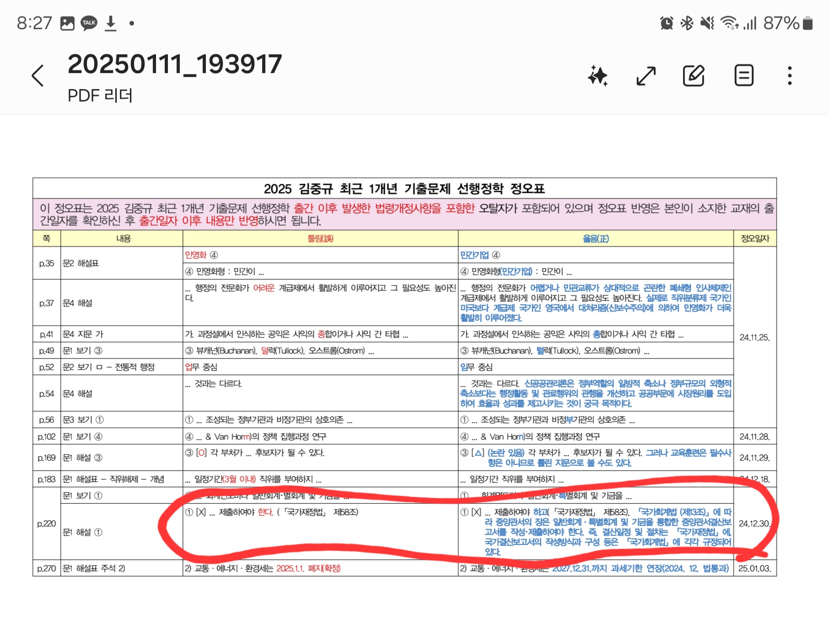829x644 pixels.
Task: Tap the 옳음(正) column header
Action: 596,238
